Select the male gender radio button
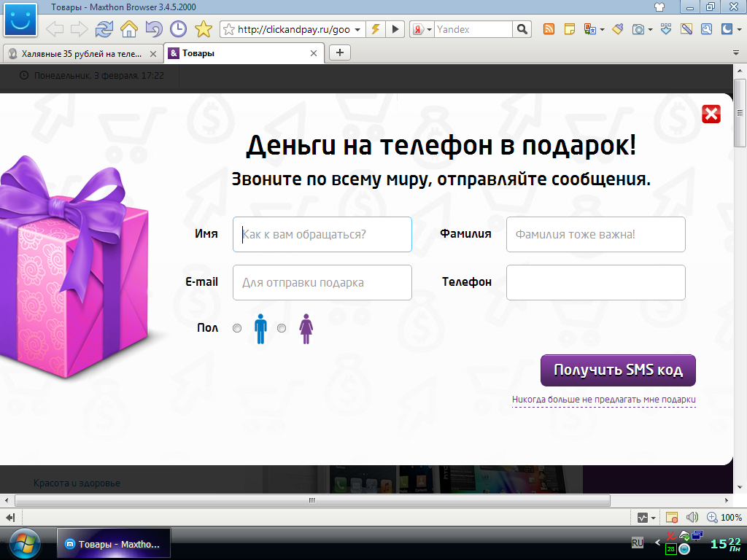This screenshot has width=747, height=560. tap(237, 328)
